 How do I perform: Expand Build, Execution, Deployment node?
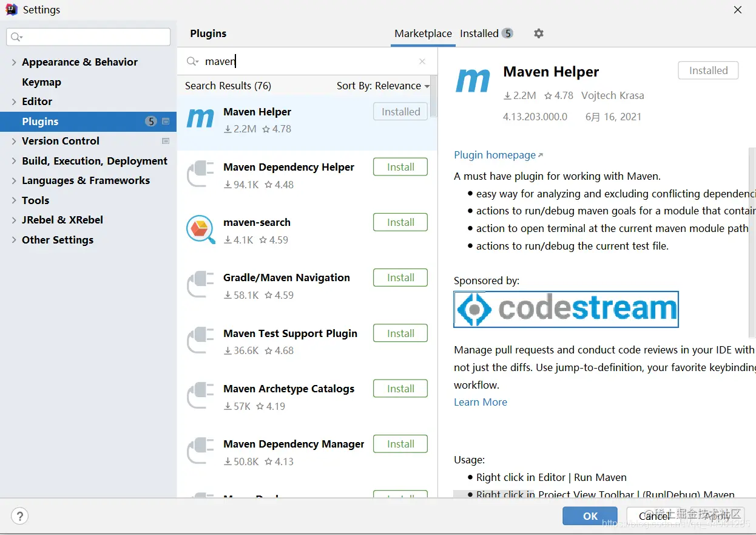tap(14, 161)
